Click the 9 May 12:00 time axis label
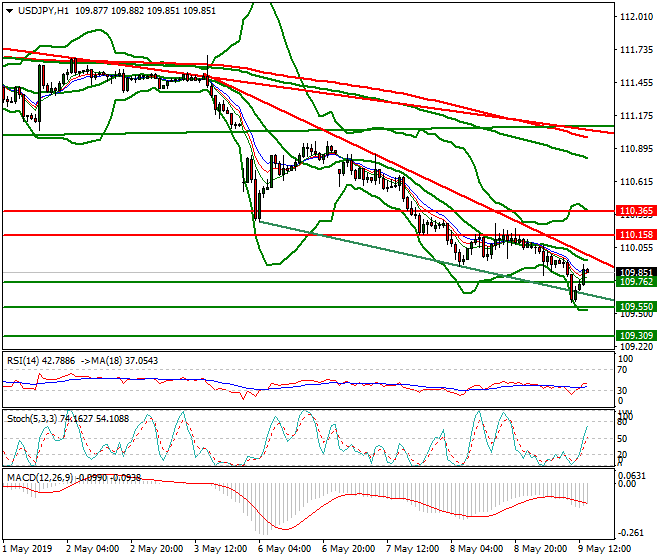Viewport: 660px width, 560px height. pyautogui.click(x=604, y=549)
